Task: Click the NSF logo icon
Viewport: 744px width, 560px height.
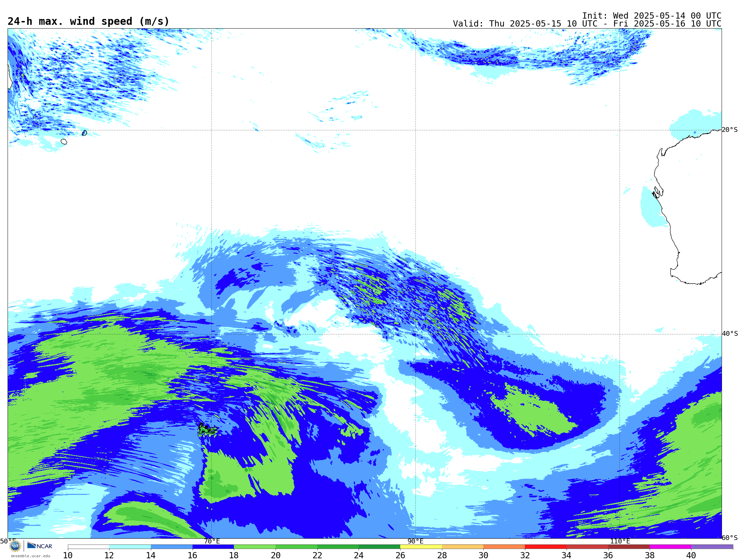Action: pos(15,546)
